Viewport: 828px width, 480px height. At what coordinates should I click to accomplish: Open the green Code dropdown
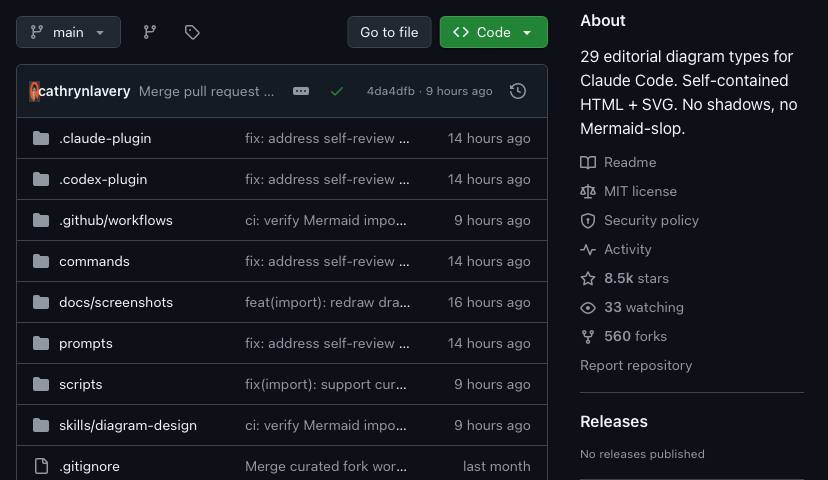coord(493,32)
